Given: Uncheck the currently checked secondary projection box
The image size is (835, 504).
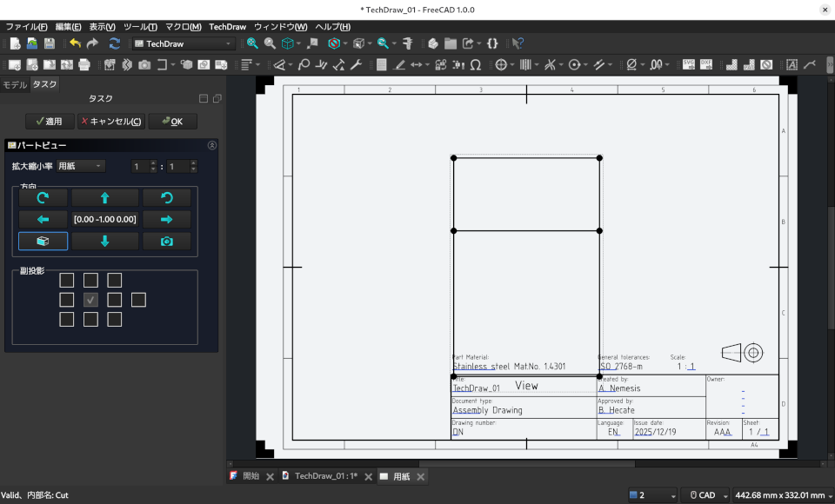Looking at the screenshot, I should pos(90,299).
